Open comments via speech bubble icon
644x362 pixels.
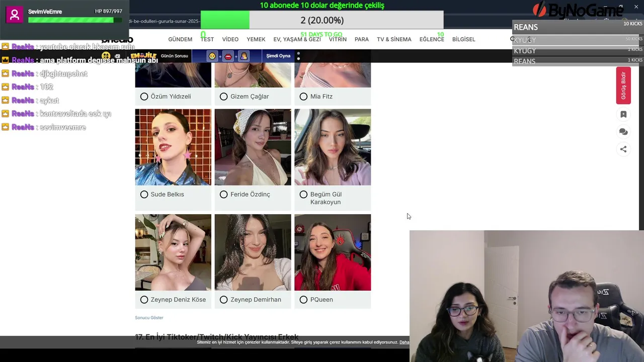(x=623, y=132)
